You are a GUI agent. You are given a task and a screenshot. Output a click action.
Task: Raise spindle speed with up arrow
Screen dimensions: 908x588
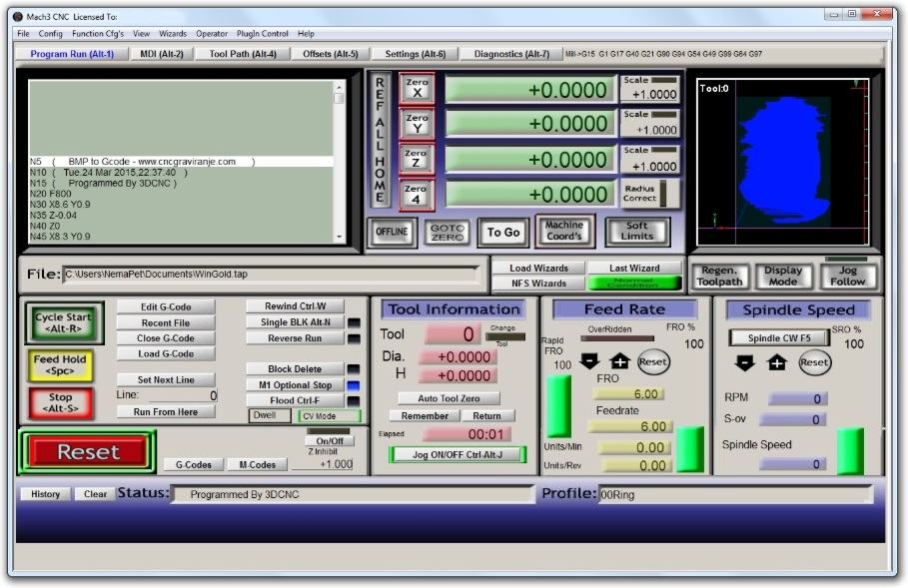(777, 362)
